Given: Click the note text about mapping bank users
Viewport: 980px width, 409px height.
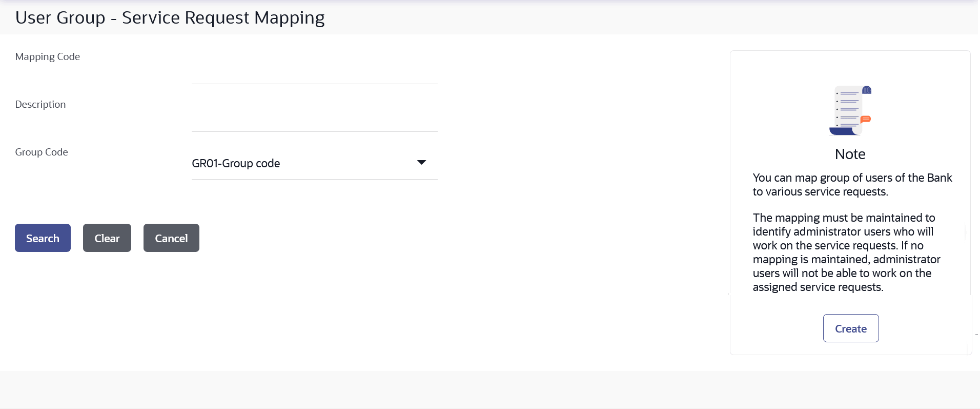Looking at the screenshot, I should 852,185.
